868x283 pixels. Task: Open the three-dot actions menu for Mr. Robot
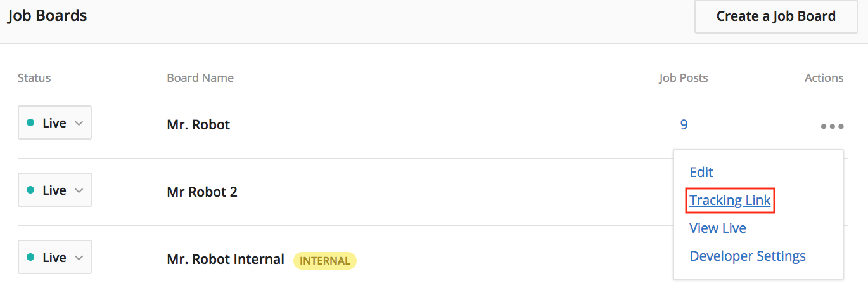point(832,126)
